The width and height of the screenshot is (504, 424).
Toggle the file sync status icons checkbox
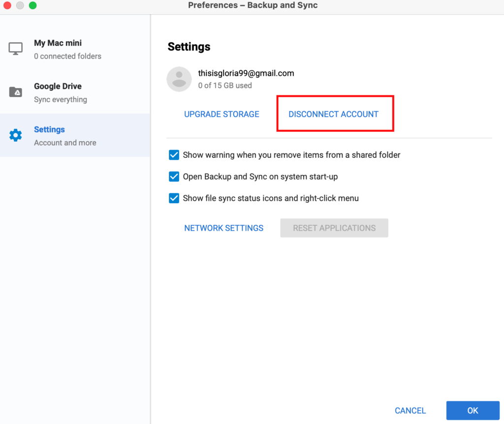[x=174, y=198]
